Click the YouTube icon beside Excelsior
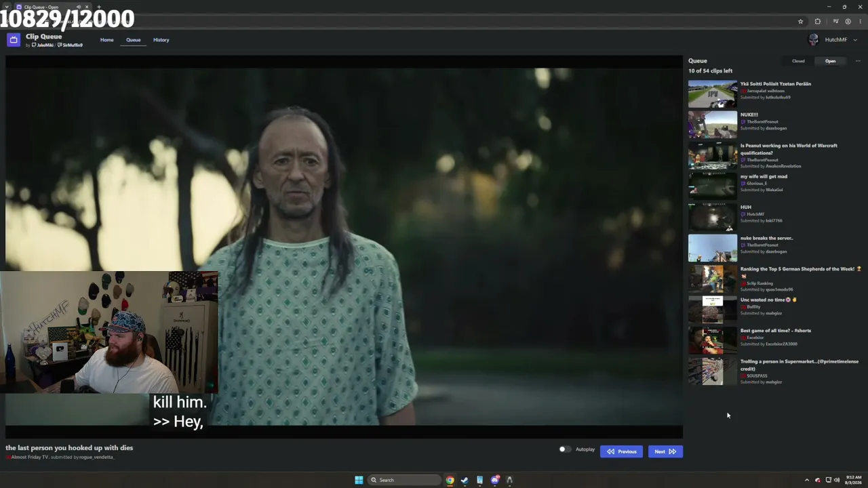This screenshot has width=868, height=488. point(743,338)
